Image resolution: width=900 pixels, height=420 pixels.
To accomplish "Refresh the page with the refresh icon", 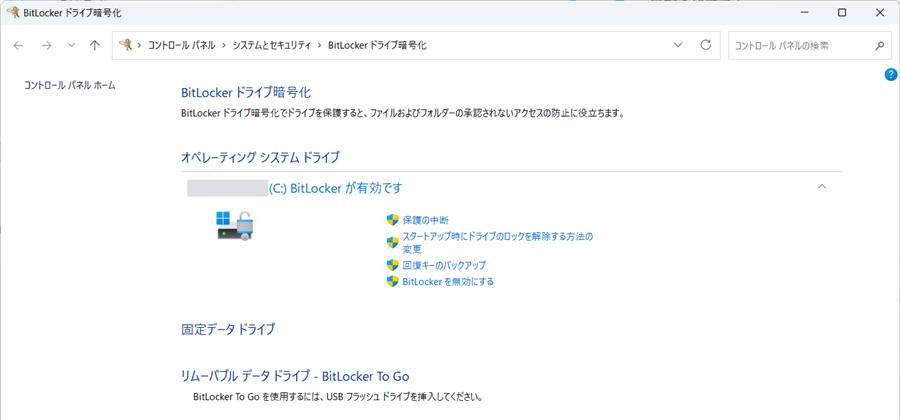I will click(707, 45).
